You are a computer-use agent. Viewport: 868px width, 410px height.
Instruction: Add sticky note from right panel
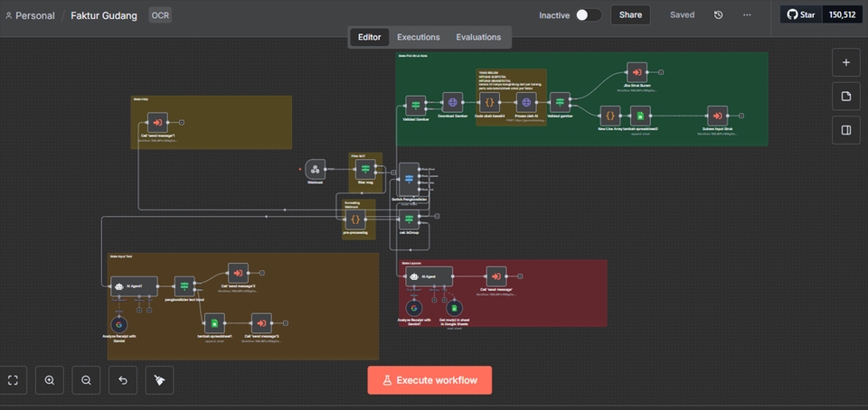point(845,96)
